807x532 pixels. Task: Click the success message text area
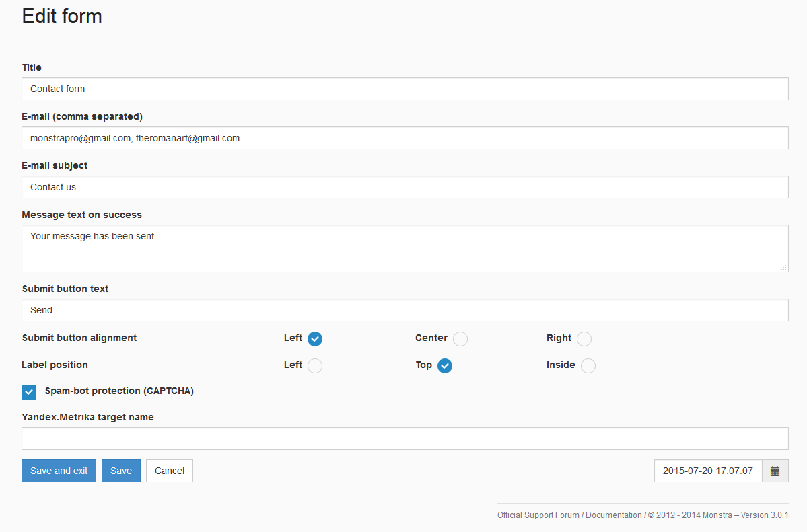pyautogui.click(x=405, y=248)
